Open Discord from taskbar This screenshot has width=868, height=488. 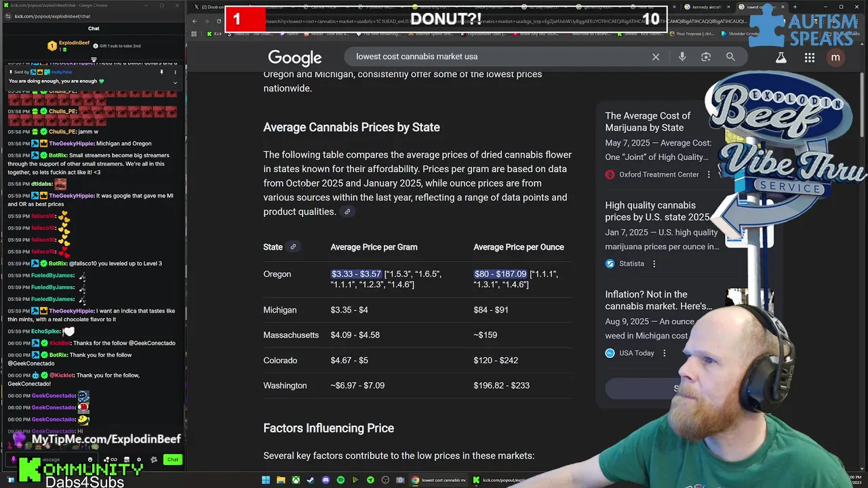click(325, 481)
